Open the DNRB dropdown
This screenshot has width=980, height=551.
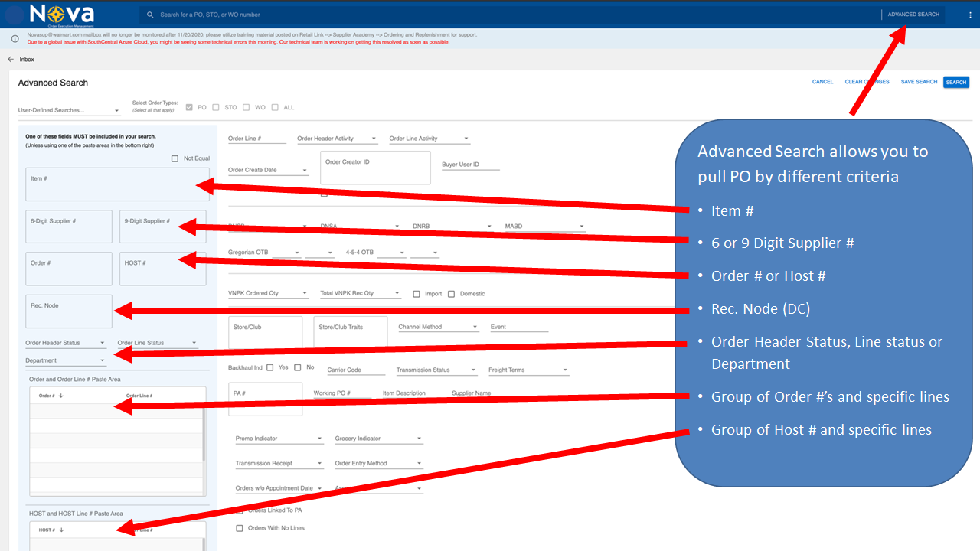[x=452, y=227]
